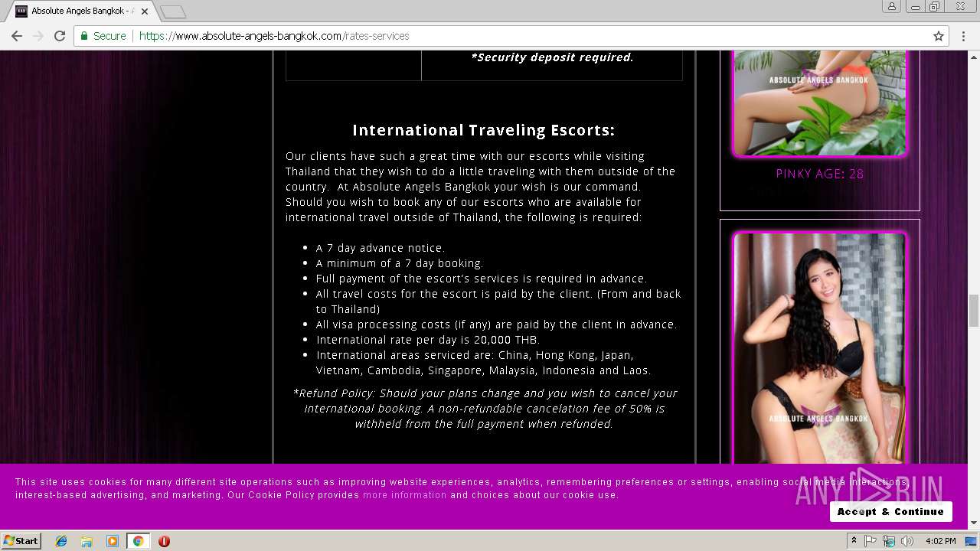
Task: Click the scrollbar up arrow
Action: 974,57
